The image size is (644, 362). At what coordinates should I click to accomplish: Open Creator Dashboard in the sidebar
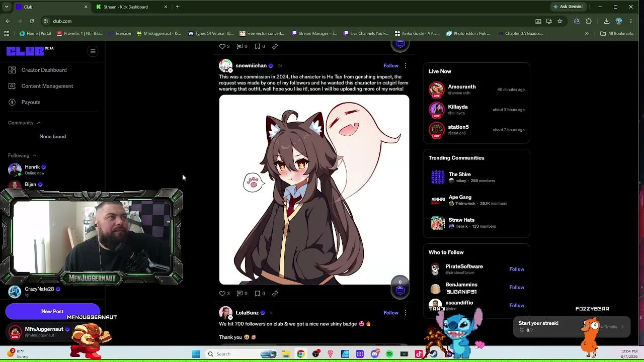44,70
